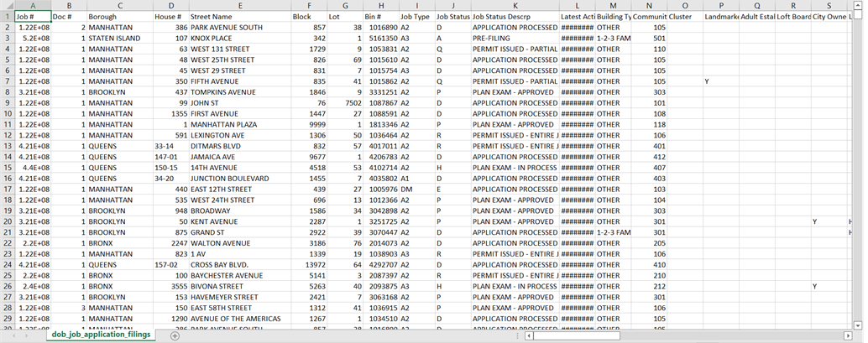This screenshot has width=868, height=343.
Task: Click the 'Block' header cell
Action: [309, 17]
